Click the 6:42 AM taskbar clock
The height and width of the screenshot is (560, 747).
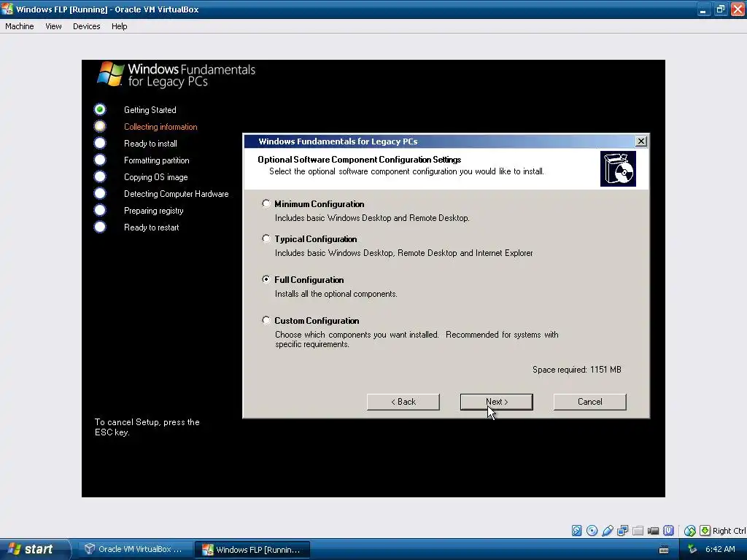coord(720,549)
